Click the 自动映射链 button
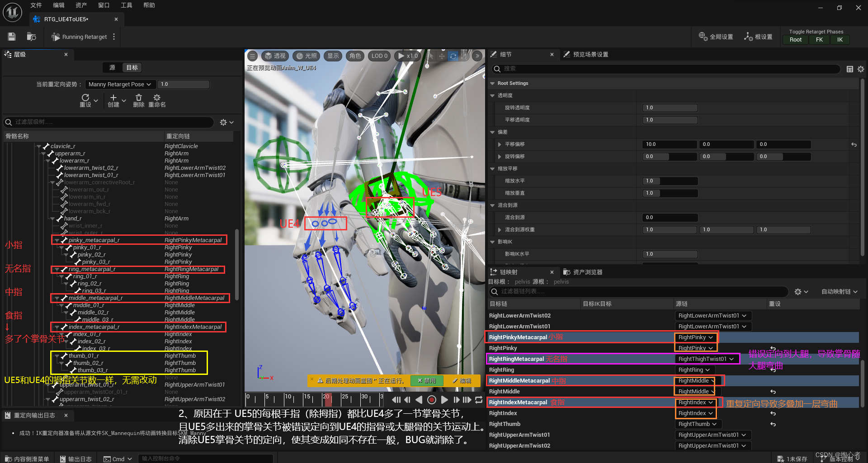868x463 pixels. 839,291
